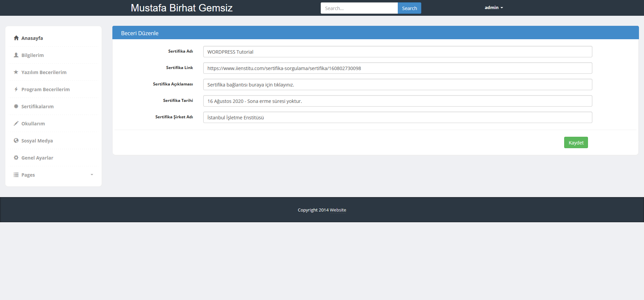Open the admin user dropdown

coord(494,7)
